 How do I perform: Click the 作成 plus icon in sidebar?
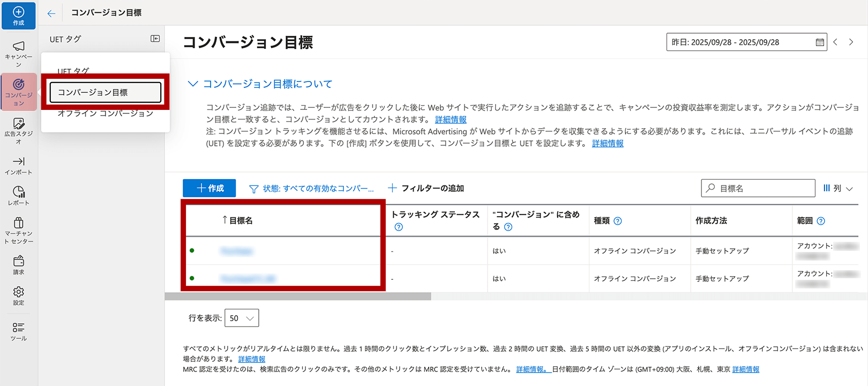18,16
